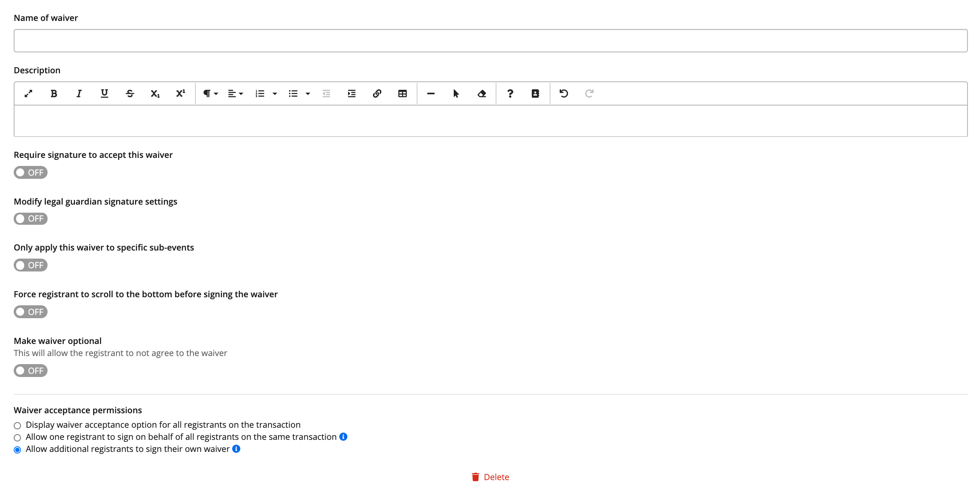Apply underline formatting
The height and width of the screenshot is (493, 980).
[104, 93]
